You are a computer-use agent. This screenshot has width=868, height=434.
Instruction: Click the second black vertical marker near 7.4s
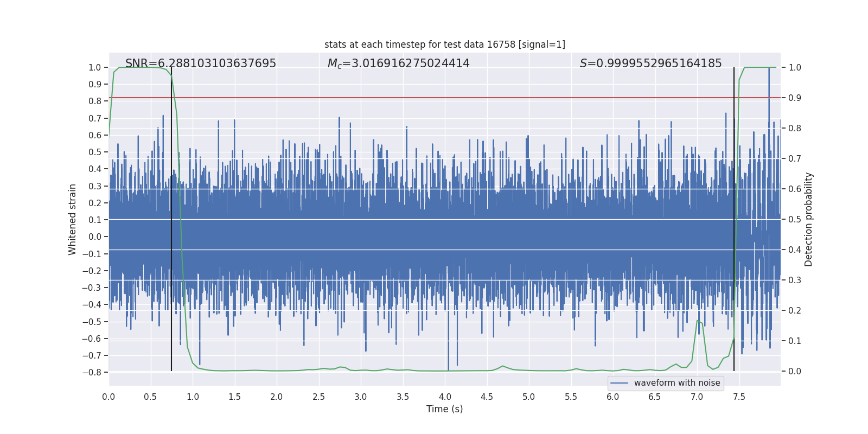click(x=734, y=219)
